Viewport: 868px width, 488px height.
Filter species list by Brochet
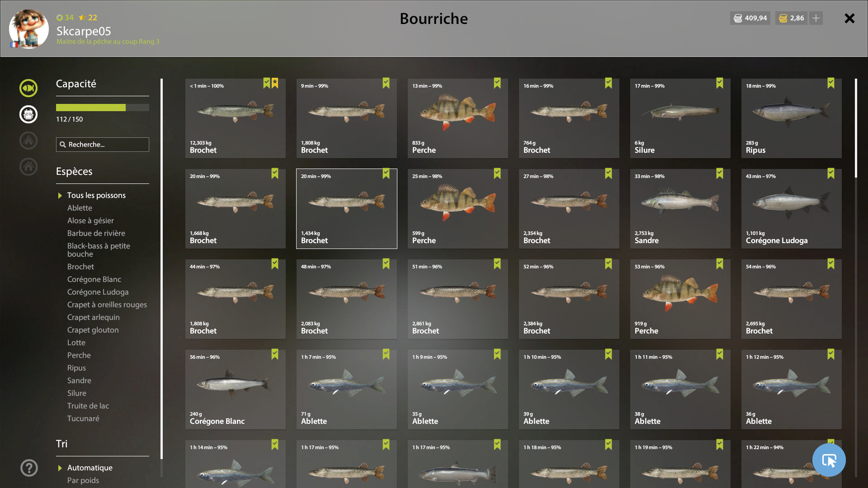[80, 267]
